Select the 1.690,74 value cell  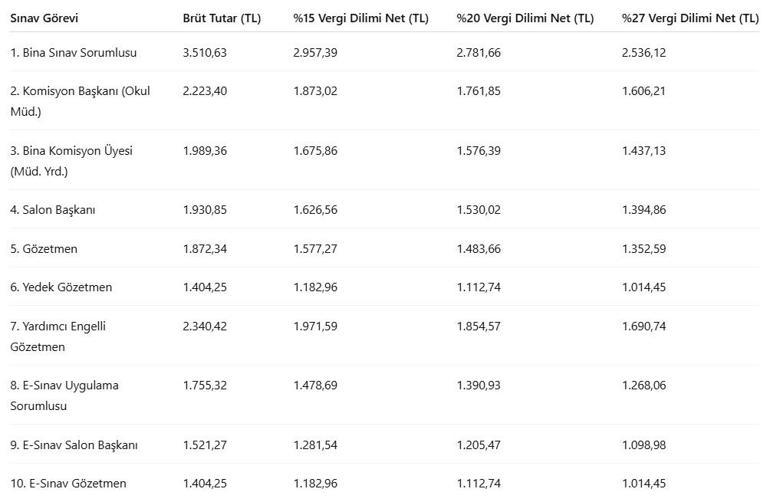click(x=644, y=326)
